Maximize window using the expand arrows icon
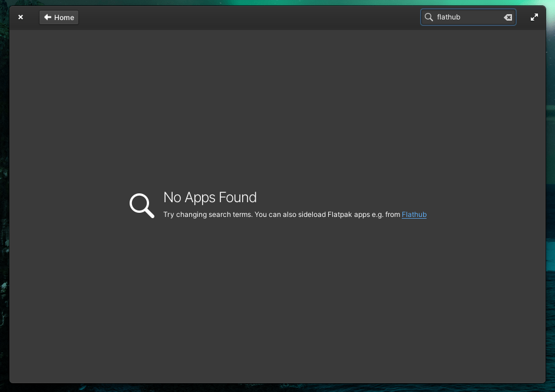 coord(534,18)
